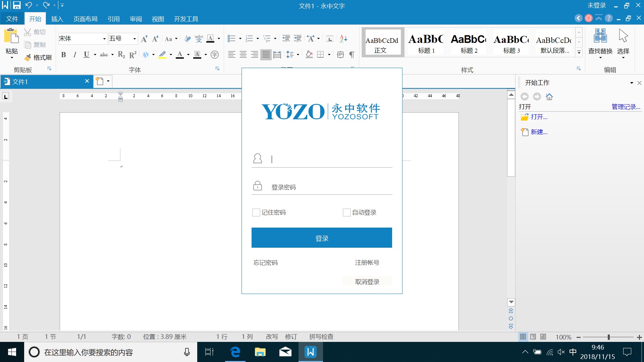Align paragraph to the left
The width and height of the screenshot is (644, 362).
[x=231, y=55]
